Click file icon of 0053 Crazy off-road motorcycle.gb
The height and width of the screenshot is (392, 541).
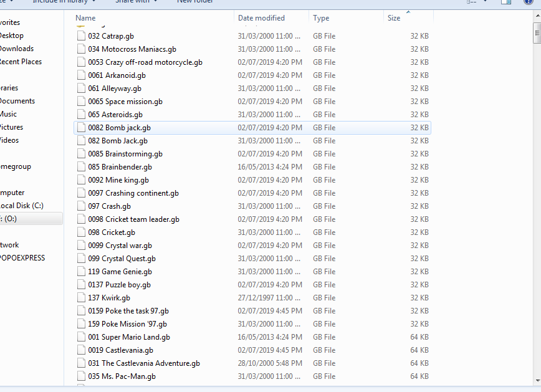tap(81, 62)
